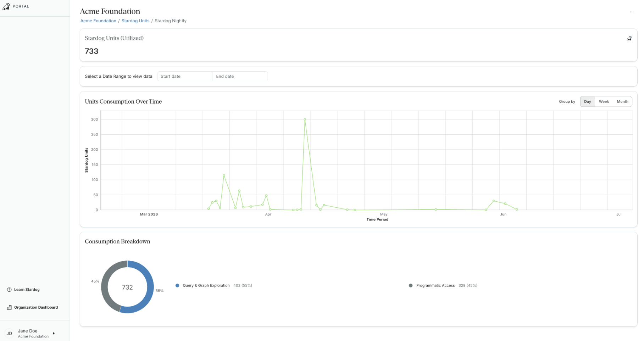The height and width of the screenshot is (341, 644).
Task: Click the Learn Stardog help icon
Action: point(9,290)
